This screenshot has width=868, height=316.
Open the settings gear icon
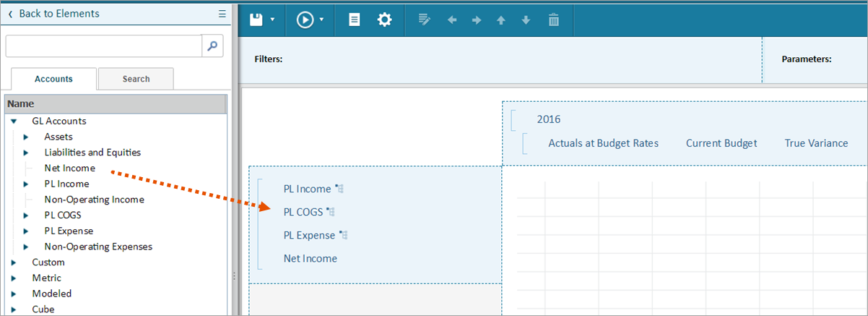coord(384,20)
